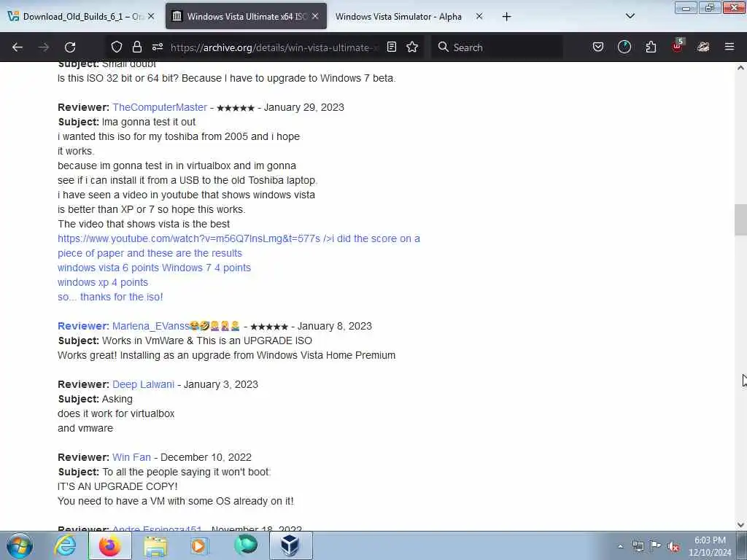747x560 pixels.
Task: Focus the Firefox Search box
Action: tap(497, 47)
